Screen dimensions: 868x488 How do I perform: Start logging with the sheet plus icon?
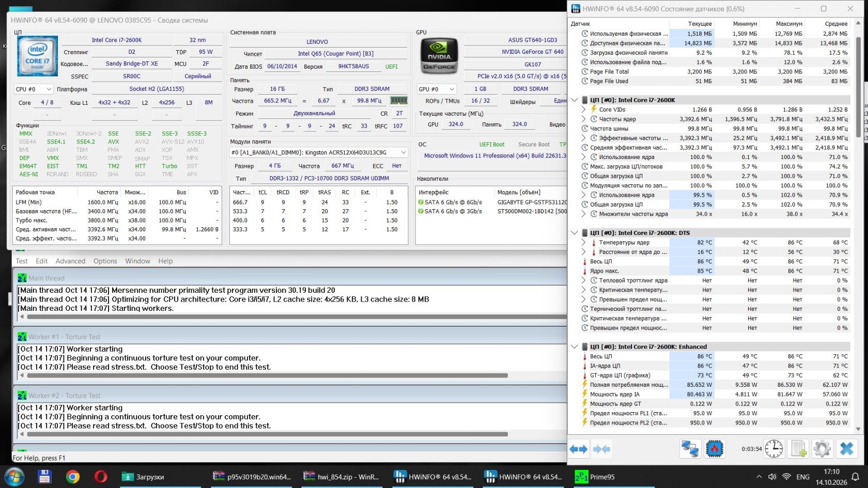point(798,449)
